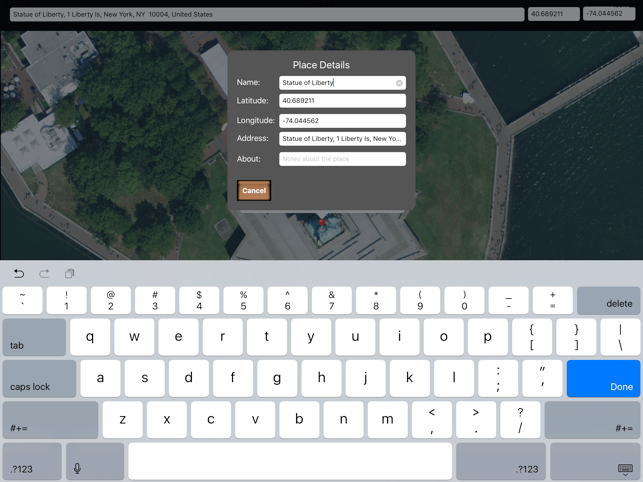Screen dimensions: 643x482
Task: Tap the 0 / close parenthesis key
Action: [x=464, y=300]
